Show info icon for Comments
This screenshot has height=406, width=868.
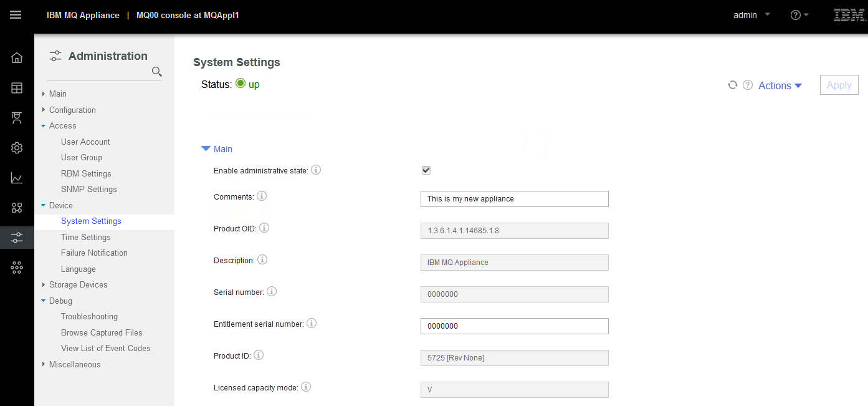pyautogui.click(x=262, y=196)
